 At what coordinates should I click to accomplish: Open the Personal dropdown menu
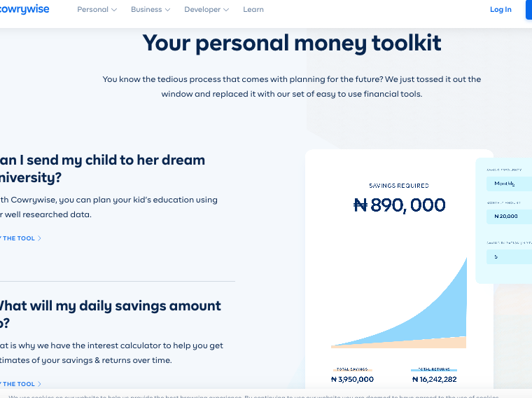point(97,10)
